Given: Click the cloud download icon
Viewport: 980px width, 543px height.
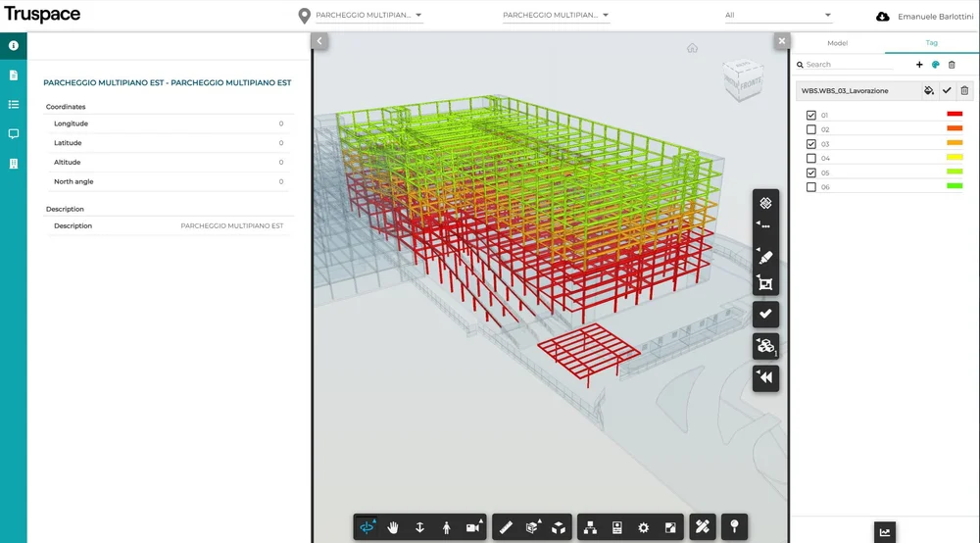Looking at the screenshot, I should point(883,17).
